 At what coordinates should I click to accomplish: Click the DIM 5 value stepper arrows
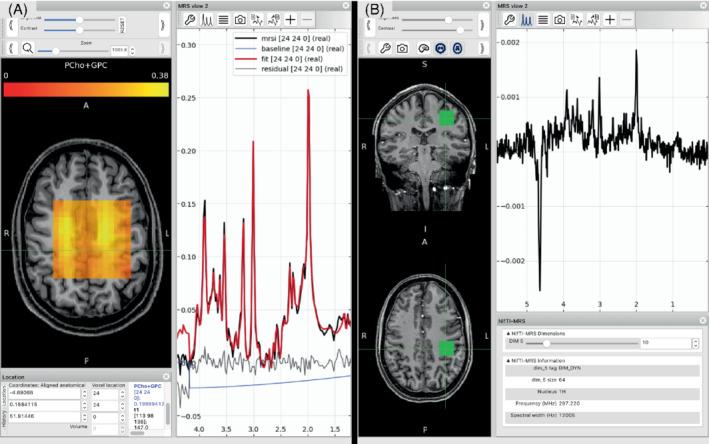(x=695, y=343)
